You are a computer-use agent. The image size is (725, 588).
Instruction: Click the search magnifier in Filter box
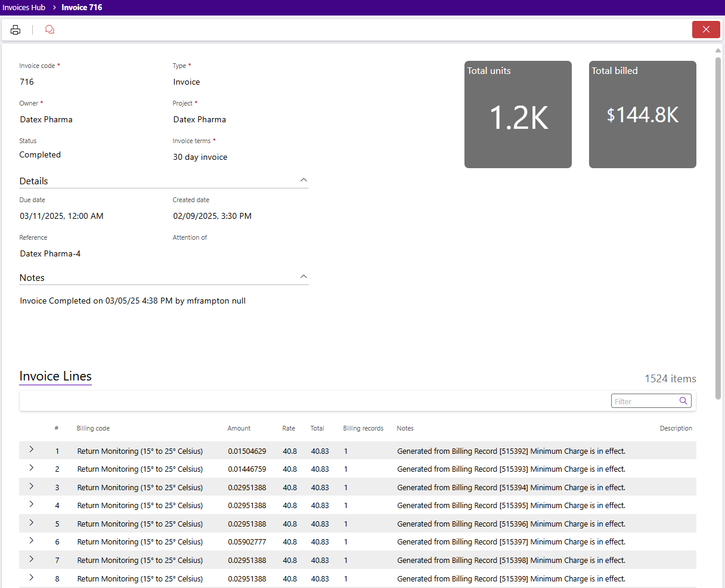[x=683, y=401]
